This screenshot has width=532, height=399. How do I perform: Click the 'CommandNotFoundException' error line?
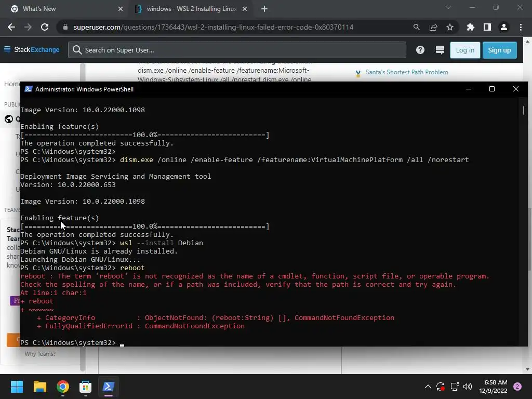click(x=140, y=326)
